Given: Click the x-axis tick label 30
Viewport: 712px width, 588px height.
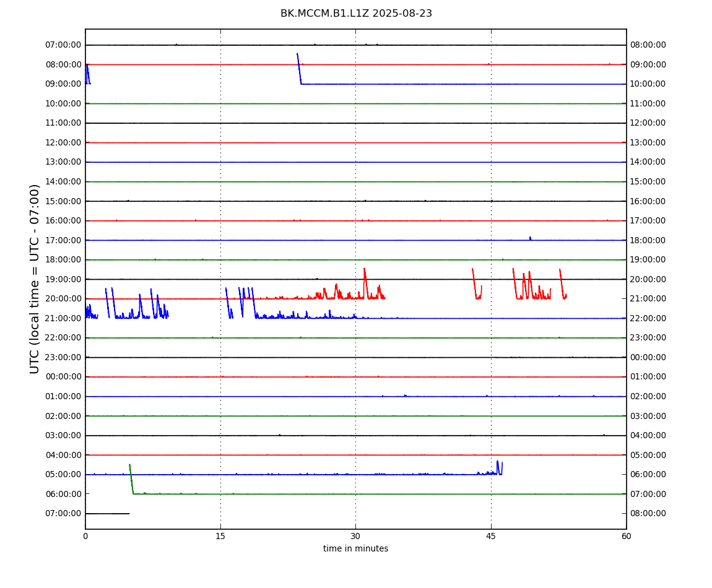Looking at the screenshot, I should (x=355, y=536).
